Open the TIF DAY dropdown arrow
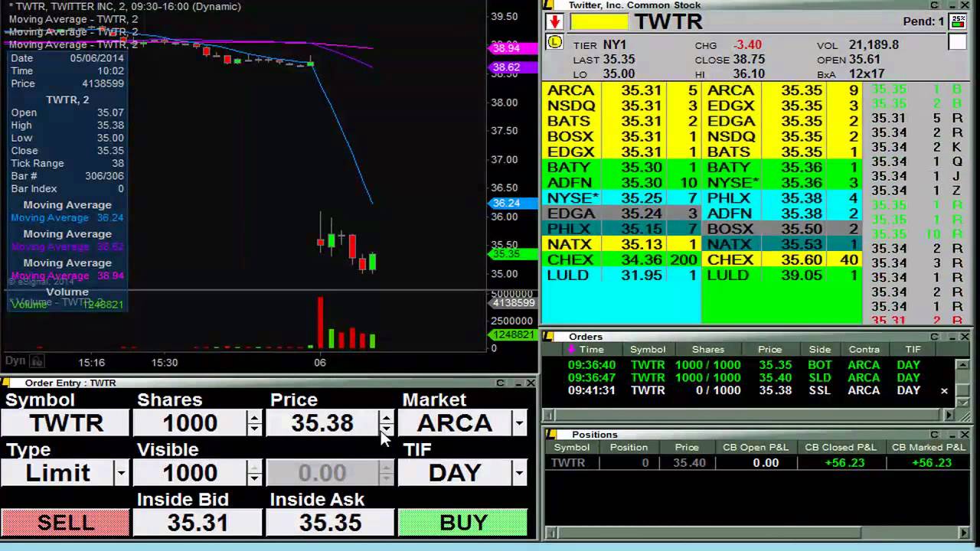This screenshot has height=551, width=980. (520, 473)
